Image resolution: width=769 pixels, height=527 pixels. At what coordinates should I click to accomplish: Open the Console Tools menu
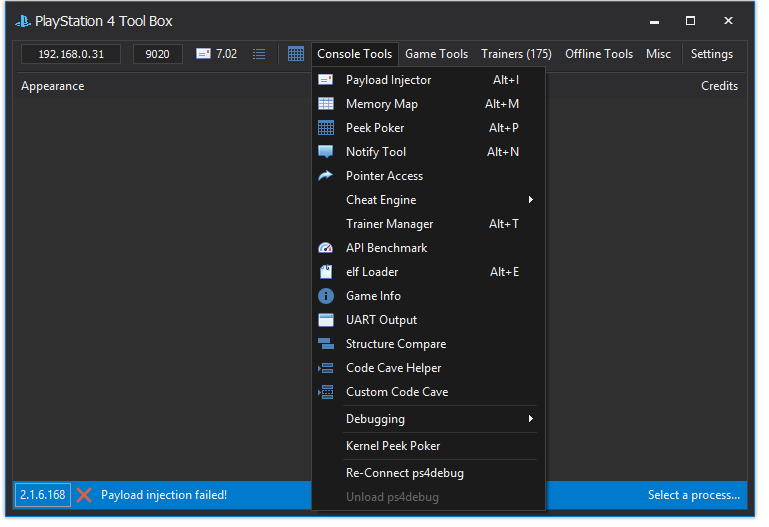pyautogui.click(x=355, y=54)
